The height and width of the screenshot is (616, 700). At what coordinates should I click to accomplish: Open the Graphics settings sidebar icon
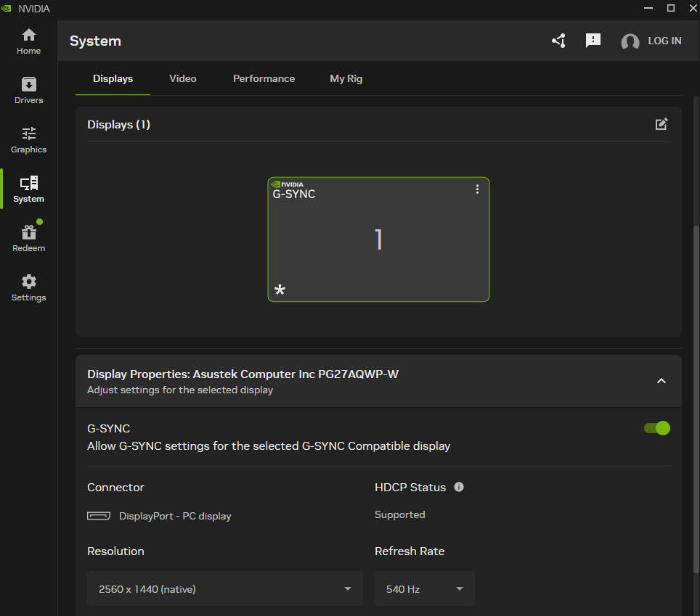click(28, 140)
